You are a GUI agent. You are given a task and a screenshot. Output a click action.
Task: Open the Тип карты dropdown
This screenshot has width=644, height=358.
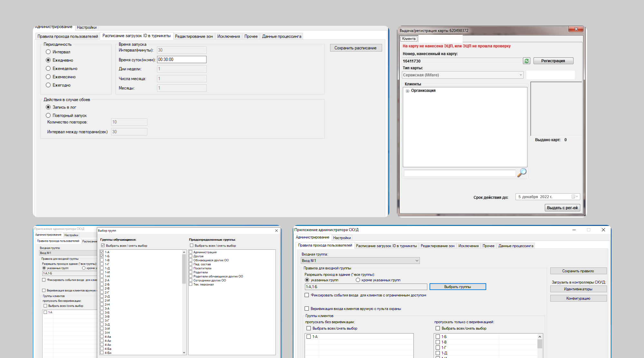pyautogui.click(x=520, y=75)
